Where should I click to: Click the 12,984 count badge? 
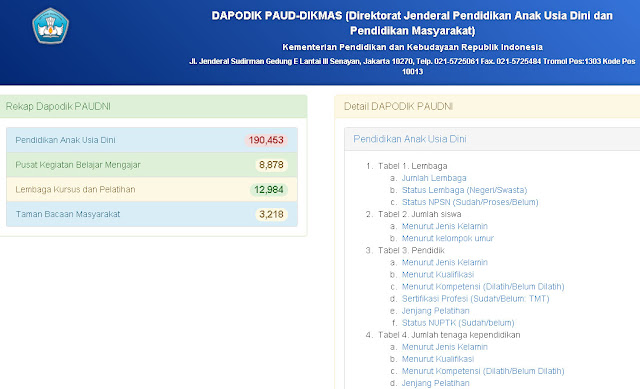click(269, 190)
